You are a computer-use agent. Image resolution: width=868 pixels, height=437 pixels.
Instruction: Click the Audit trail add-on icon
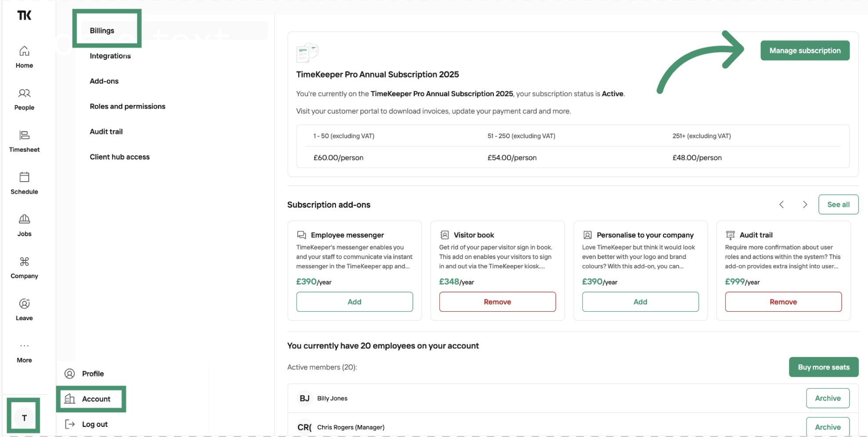(730, 235)
